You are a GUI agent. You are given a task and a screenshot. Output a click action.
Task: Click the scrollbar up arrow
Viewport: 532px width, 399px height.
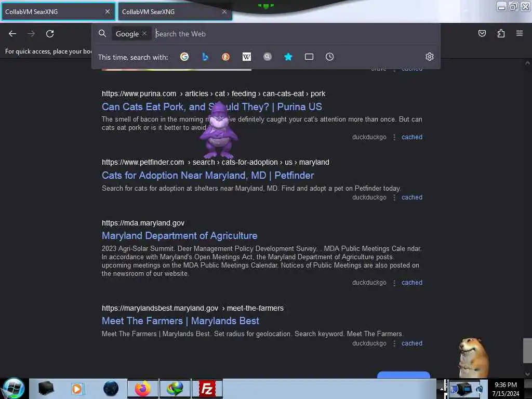[527, 63]
